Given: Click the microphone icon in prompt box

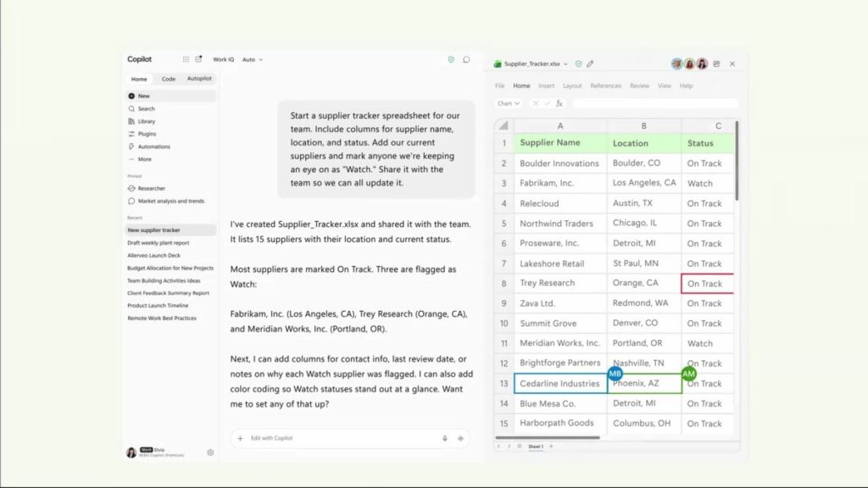Looking at the screenshot, I should 444,438.
